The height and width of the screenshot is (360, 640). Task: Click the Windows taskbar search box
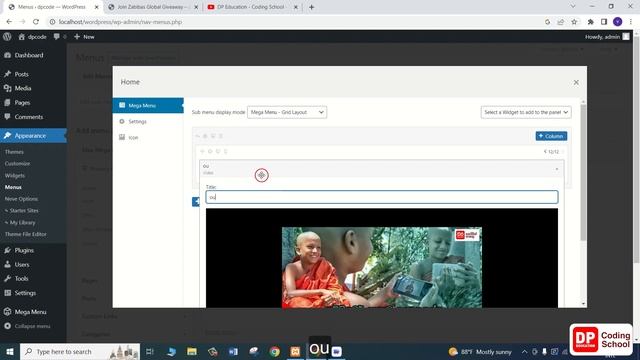(80, 351)
